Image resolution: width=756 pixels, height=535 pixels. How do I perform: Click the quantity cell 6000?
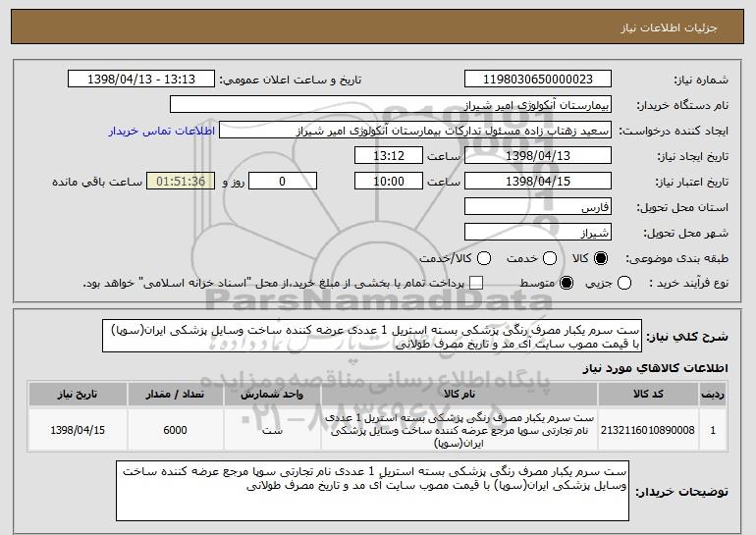[175, 430]
